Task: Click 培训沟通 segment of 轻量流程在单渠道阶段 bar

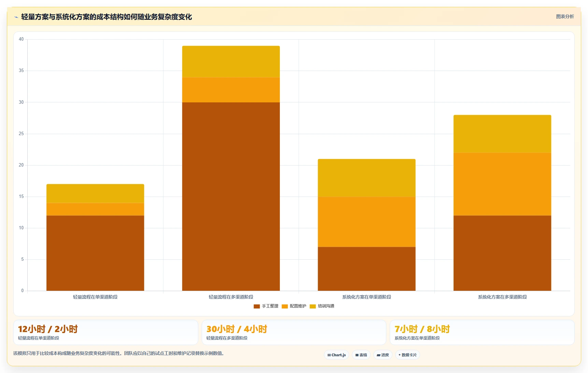Action: pos(95,193)
